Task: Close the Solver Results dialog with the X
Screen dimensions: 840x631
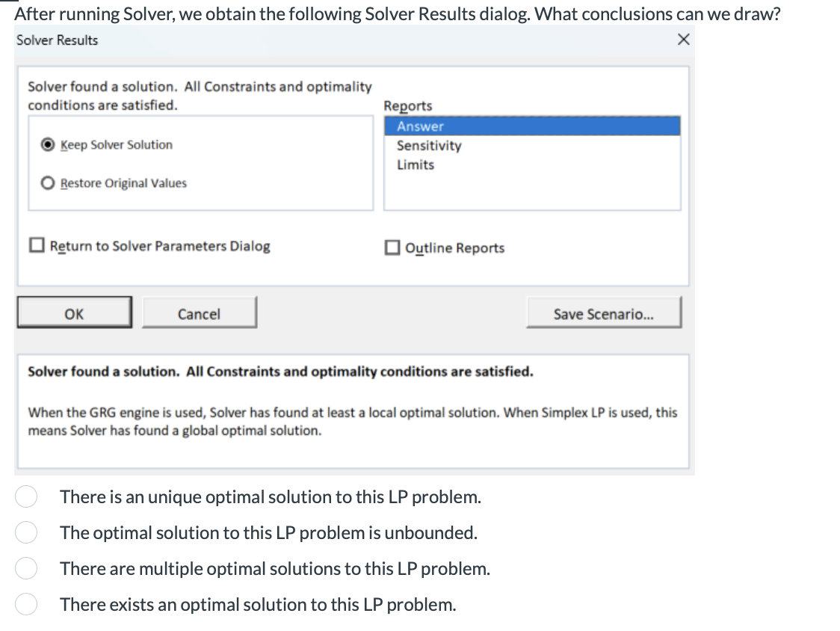Action: [x=682, y=40]
